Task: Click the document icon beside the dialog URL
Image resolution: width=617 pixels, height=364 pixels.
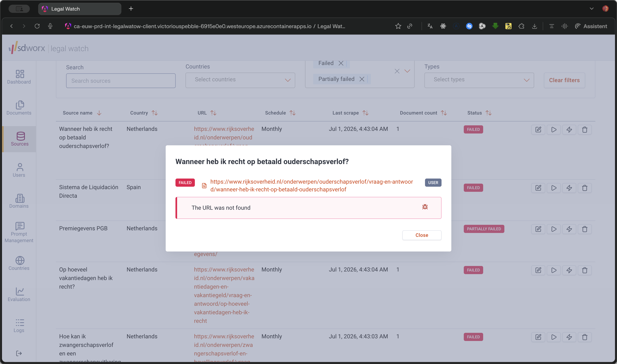Action: click(x=204, y=186)
